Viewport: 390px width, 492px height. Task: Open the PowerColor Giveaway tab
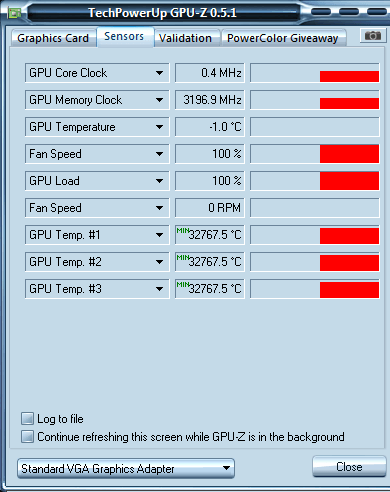click(x=283, y=38)
